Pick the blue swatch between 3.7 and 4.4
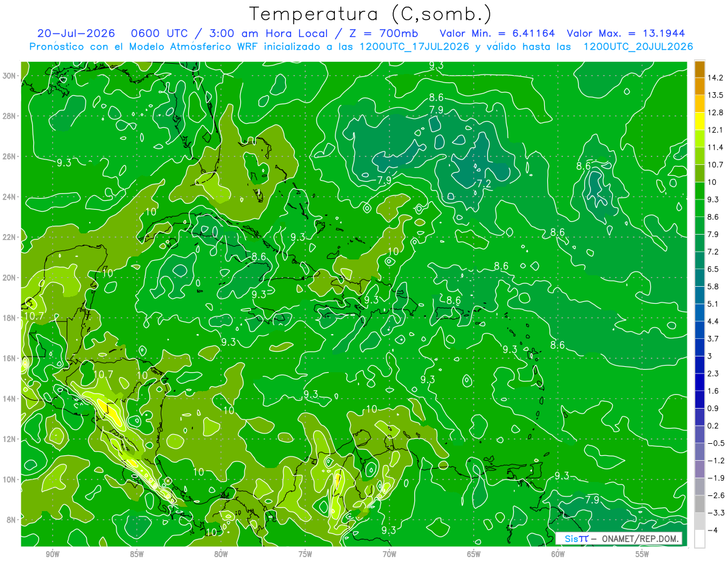Image resolution: width=728 pixels, height=562 pixels. (x=699, y=329)
